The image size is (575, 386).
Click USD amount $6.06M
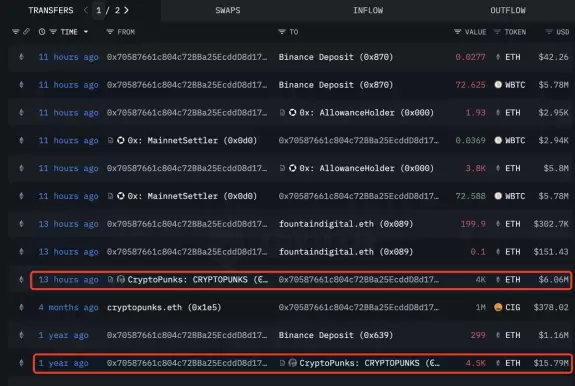553,280
